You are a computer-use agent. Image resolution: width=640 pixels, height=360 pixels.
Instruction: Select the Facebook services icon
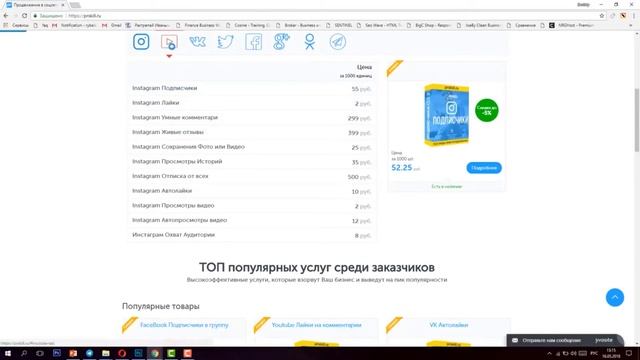click(253, 42)
